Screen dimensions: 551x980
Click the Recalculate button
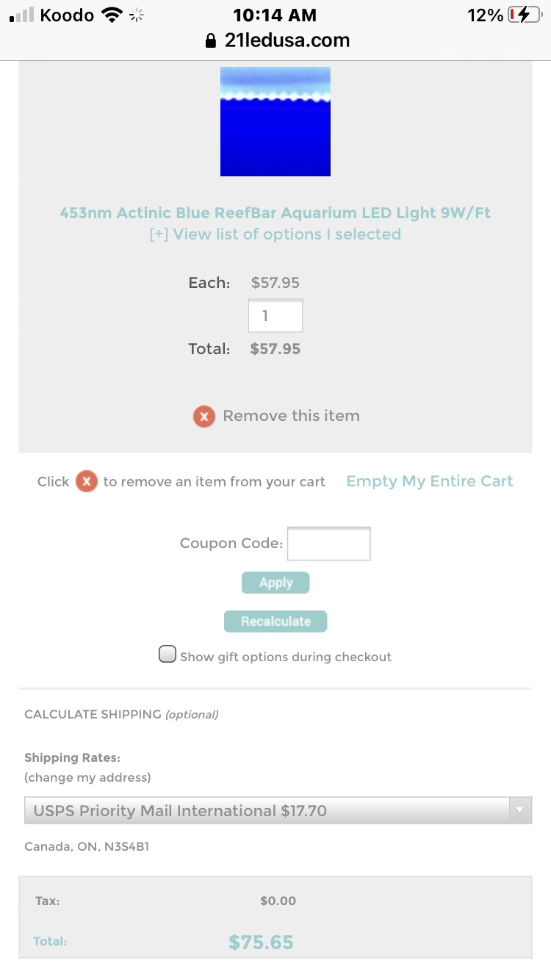(x=275, y=621)
